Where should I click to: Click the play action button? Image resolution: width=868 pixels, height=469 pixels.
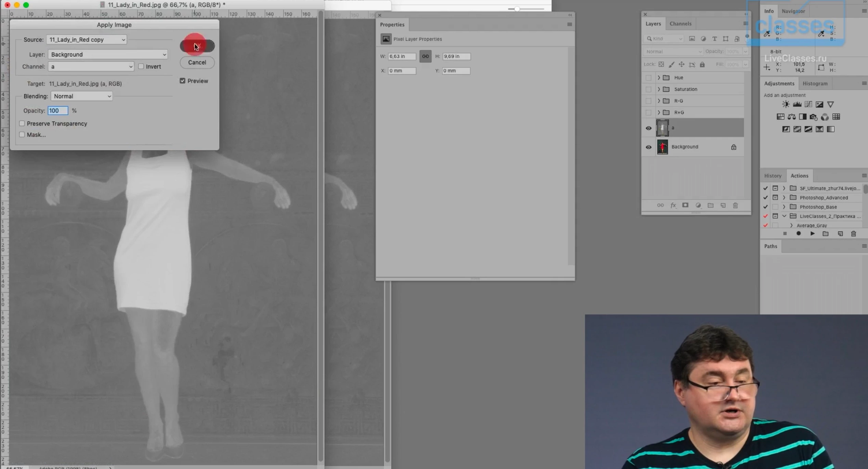click(812, 233)
